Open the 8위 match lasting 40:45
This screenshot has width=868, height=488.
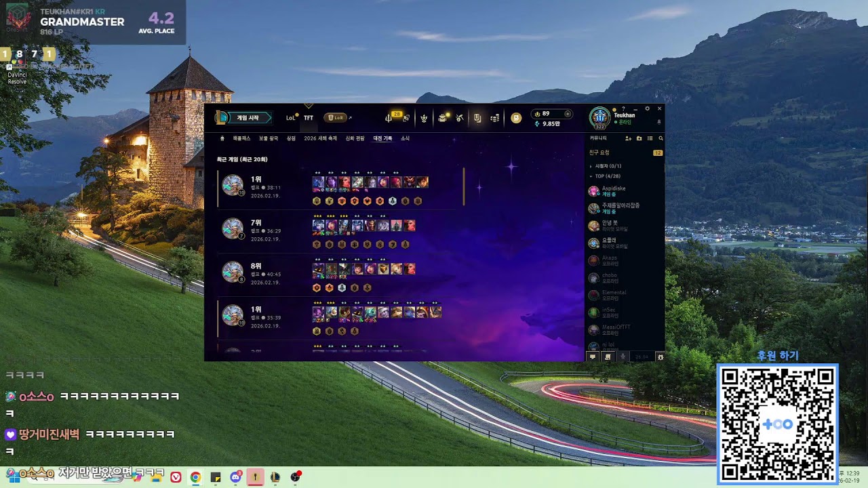click(337, 275)
